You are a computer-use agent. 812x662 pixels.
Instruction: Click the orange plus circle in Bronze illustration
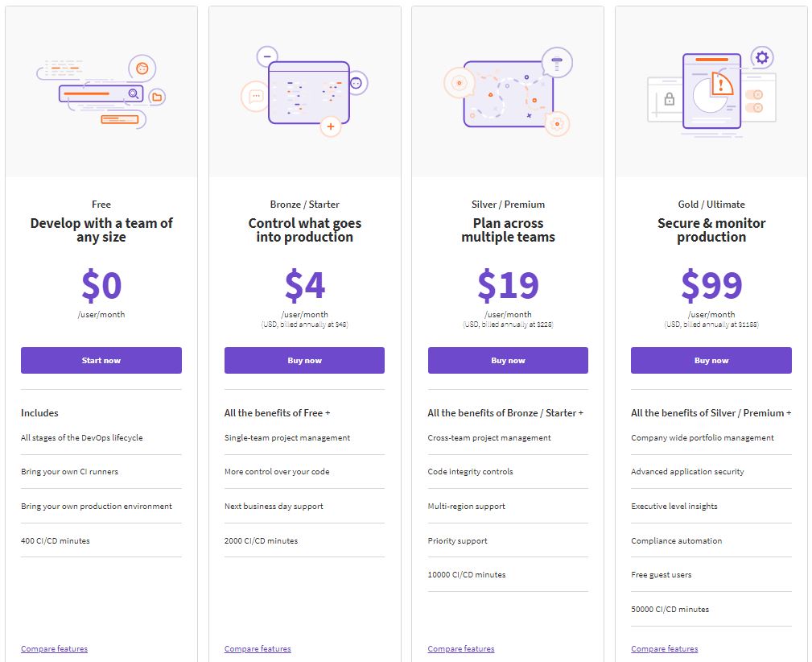click(330, 126)
